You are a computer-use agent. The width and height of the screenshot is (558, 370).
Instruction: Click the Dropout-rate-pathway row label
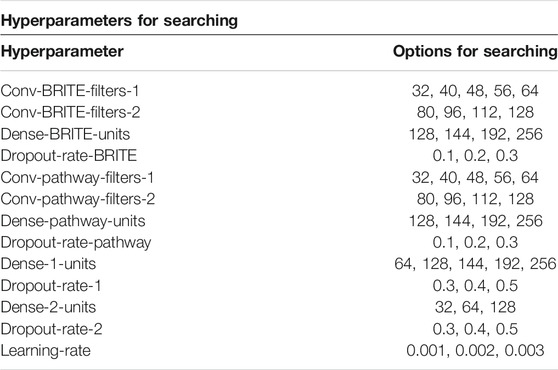tap(76, 243)
